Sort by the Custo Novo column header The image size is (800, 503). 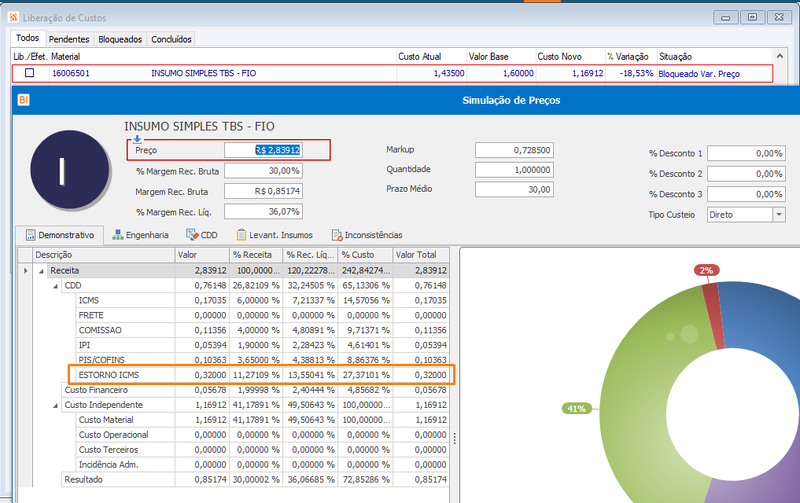tap(570, 57)
